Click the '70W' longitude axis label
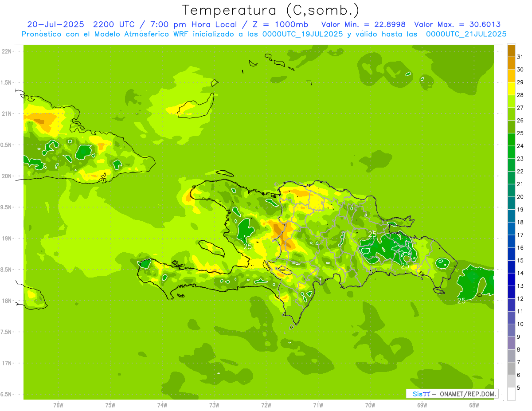This screenshot has height=411, width=532. (370, 405)
